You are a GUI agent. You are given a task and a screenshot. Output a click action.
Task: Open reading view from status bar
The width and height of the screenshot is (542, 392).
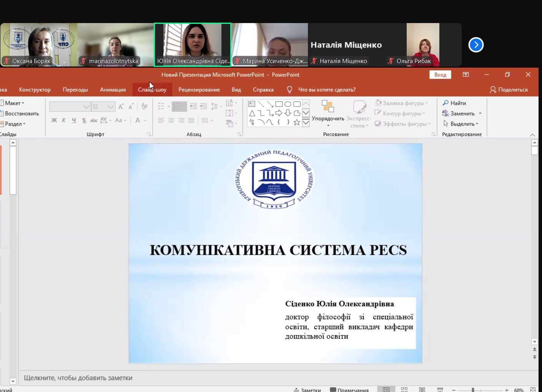(x=422, y=390)
